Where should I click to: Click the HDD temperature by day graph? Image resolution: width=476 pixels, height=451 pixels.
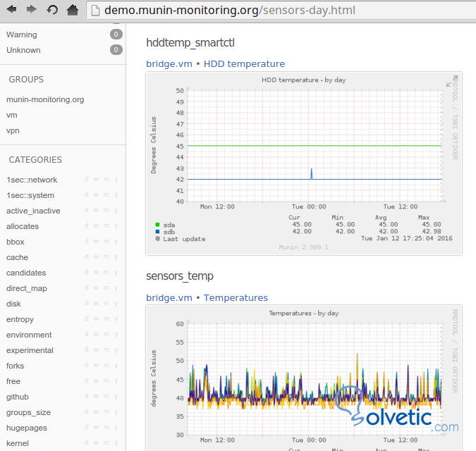coord(304,163)
